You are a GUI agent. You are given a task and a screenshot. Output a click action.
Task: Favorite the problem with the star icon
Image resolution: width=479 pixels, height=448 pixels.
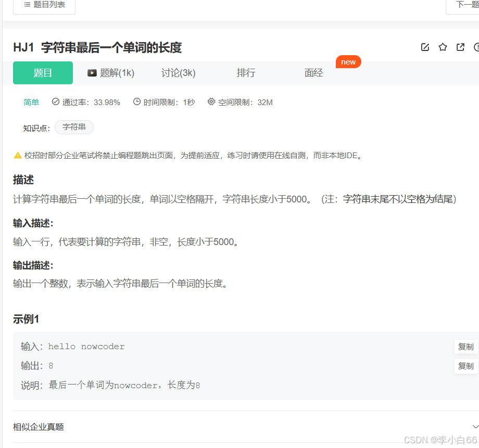coord(443,47)
